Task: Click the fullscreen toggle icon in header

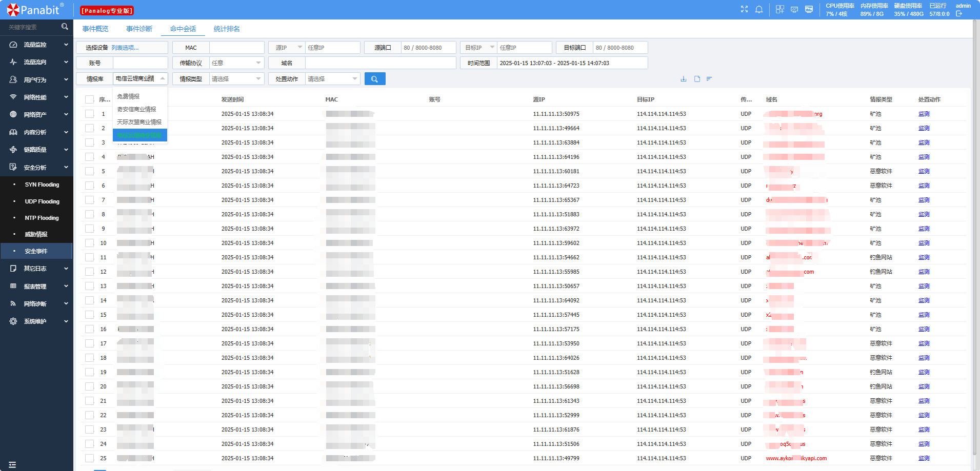Action: click(x=744, y=9)
